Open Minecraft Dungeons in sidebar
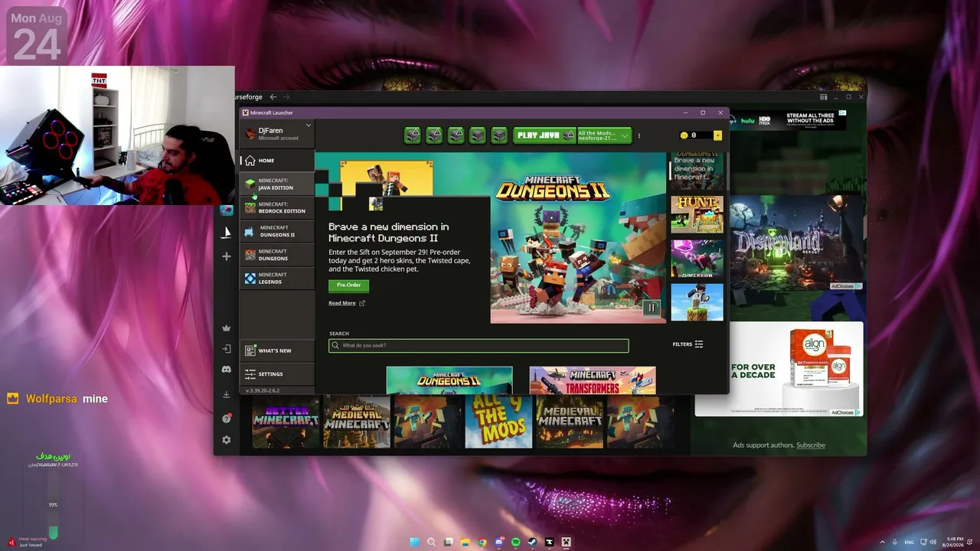 (x=276, y=255)
